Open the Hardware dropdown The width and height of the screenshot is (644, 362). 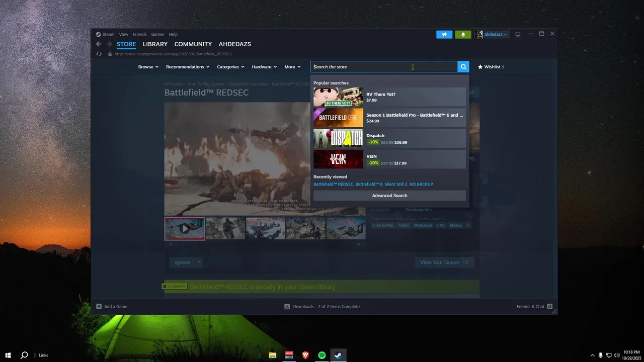tap(265, 66)
